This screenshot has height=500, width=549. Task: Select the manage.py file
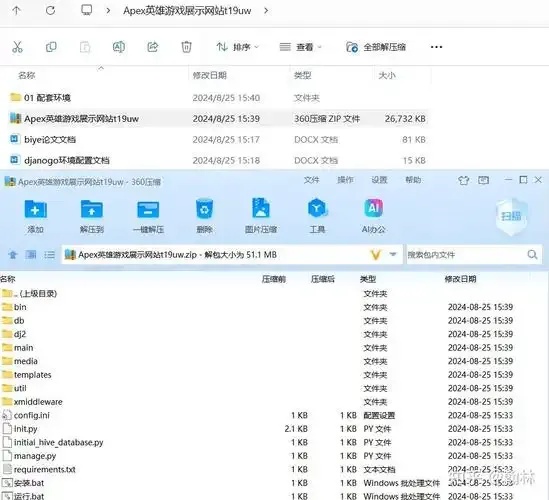29,456
